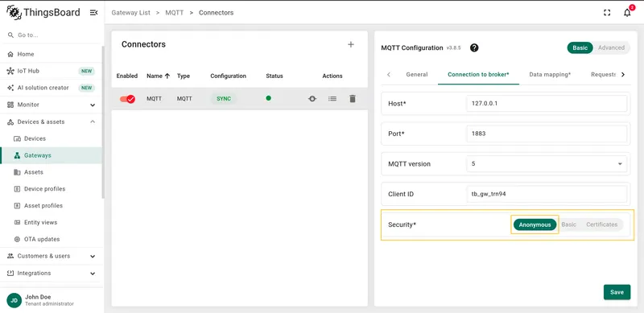Go to Gateway List breadcrumb
This screenshot has width=644, height=313.
pyautogui.click(x=130, y=13)
